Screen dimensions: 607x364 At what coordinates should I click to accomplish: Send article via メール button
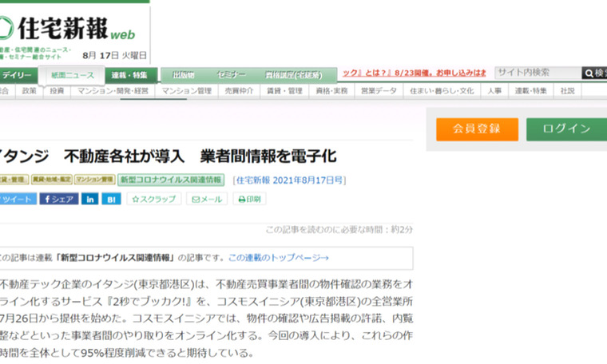[x=207, y=199]
